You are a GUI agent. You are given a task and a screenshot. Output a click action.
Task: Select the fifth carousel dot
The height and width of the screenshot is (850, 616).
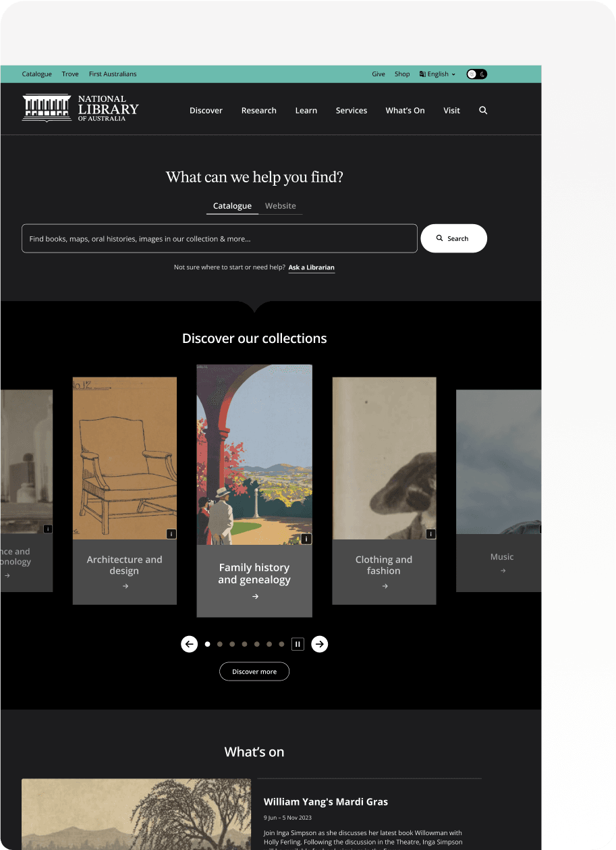point(256,644)
